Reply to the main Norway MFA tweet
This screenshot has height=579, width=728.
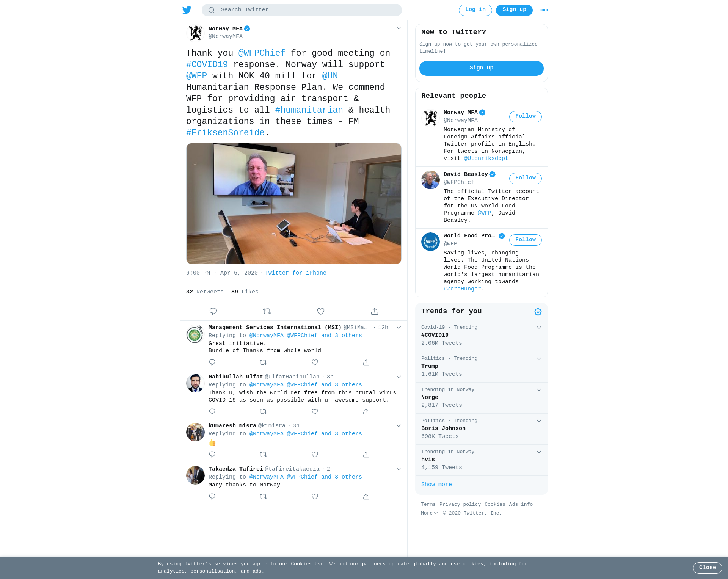213,311
